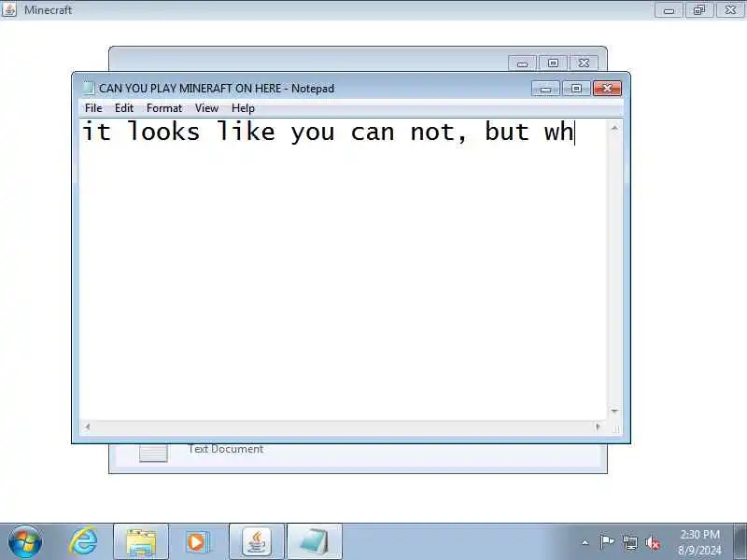Image resolution: width=747 pixels, height=560 pixels.
Task: Click the Notepad horizontal scroll right arrow
Action: click(598, 427)
